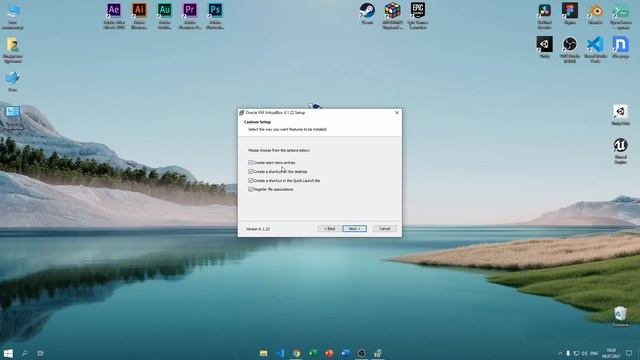640x360 pixels.
Task: Open the taskbar clock and date
Action: (x=611, y=353)
